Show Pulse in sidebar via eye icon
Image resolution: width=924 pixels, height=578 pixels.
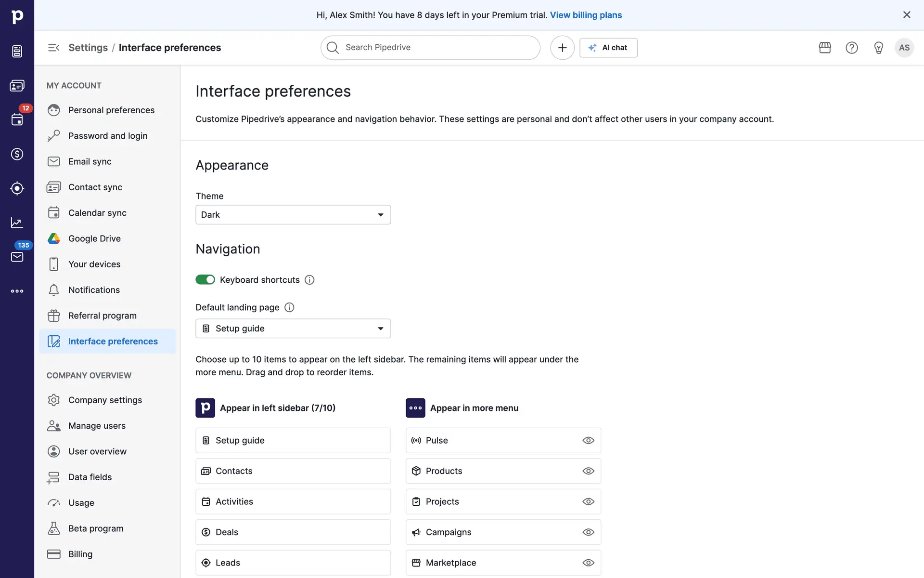(x=588, y=440)
